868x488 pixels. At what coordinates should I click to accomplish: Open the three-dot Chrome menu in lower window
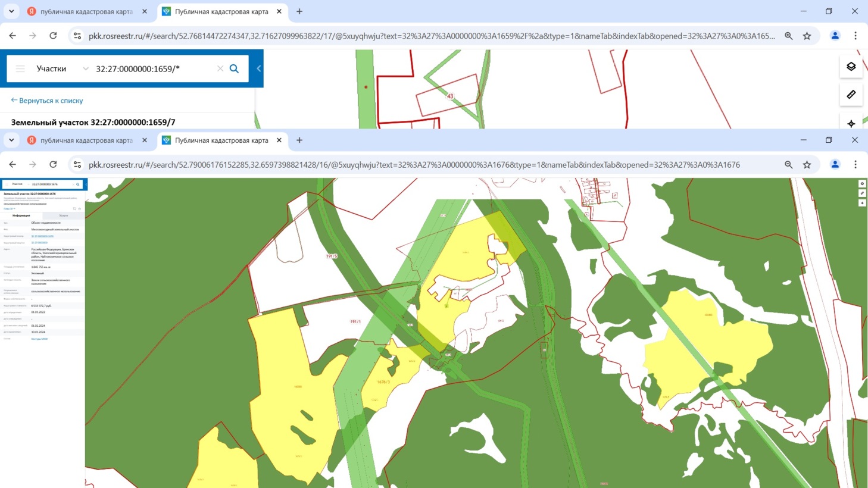(855, 165)
